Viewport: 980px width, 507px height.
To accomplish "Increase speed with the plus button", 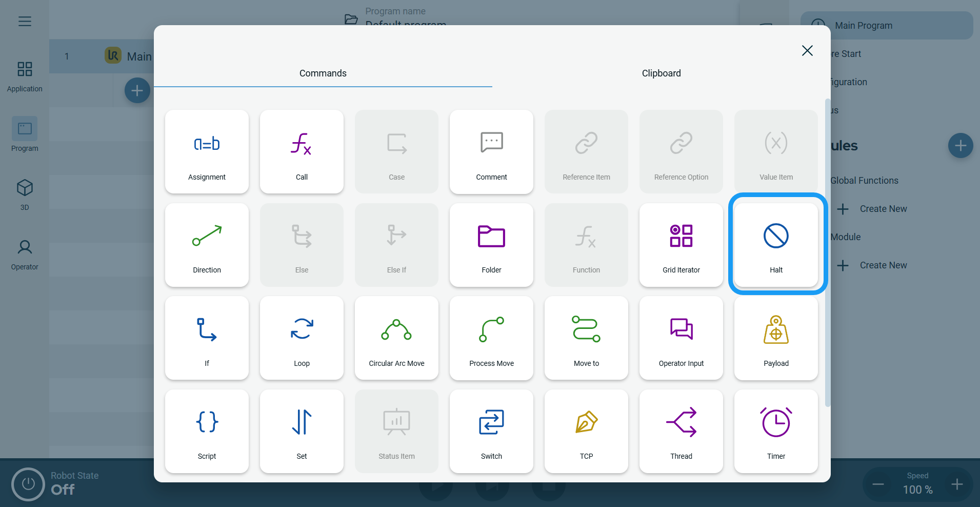I will pos(956,484).
